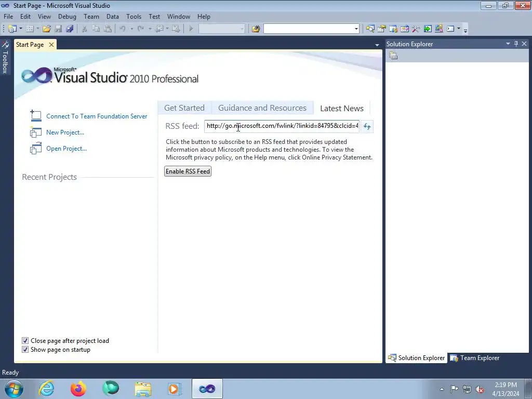
Task: Open the File menu
Action: click(8, 17)
